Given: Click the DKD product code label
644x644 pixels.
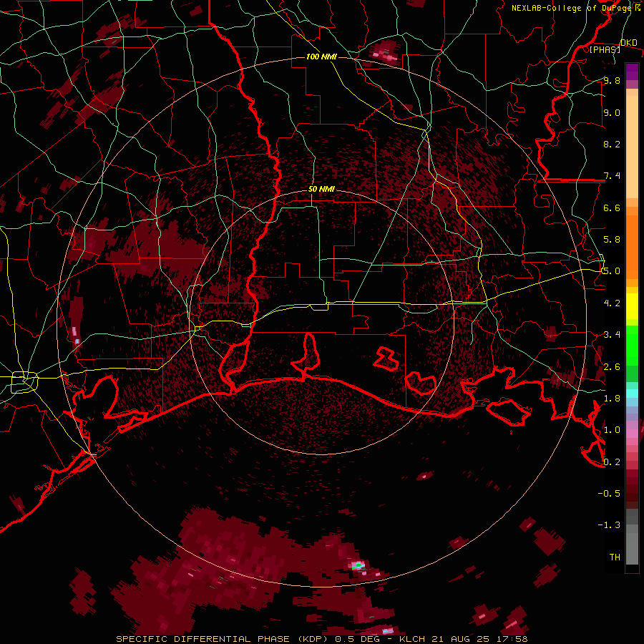Looking at the screenshot, I should pos(628,43).
